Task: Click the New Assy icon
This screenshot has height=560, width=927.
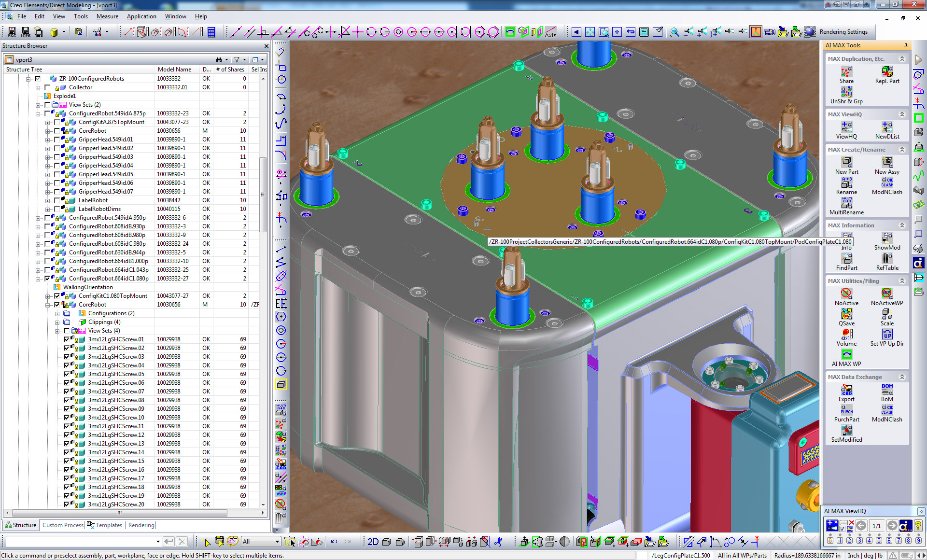Action: (x=887, y=163)
